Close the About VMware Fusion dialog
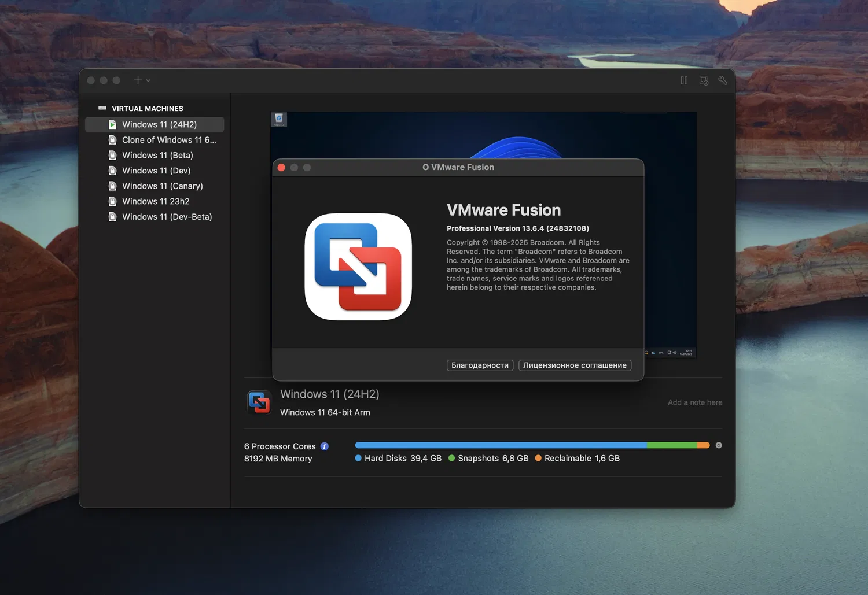The image size is (868, 595). [x=281, y=168]
